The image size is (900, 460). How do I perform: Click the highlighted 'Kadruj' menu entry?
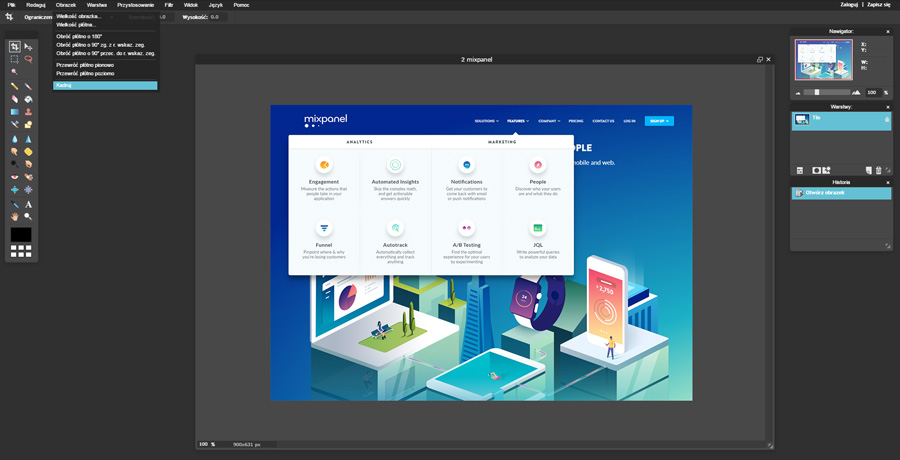click(105, 85)
